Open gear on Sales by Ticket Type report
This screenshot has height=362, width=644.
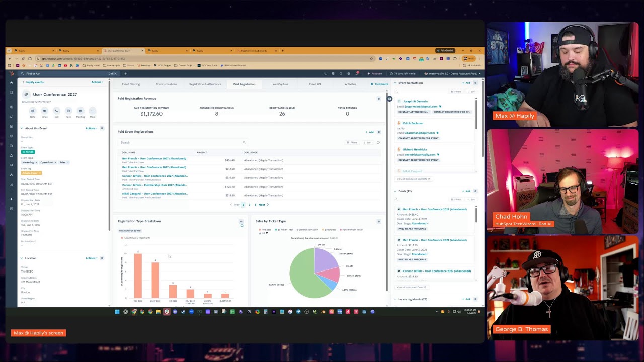(379, 221)
